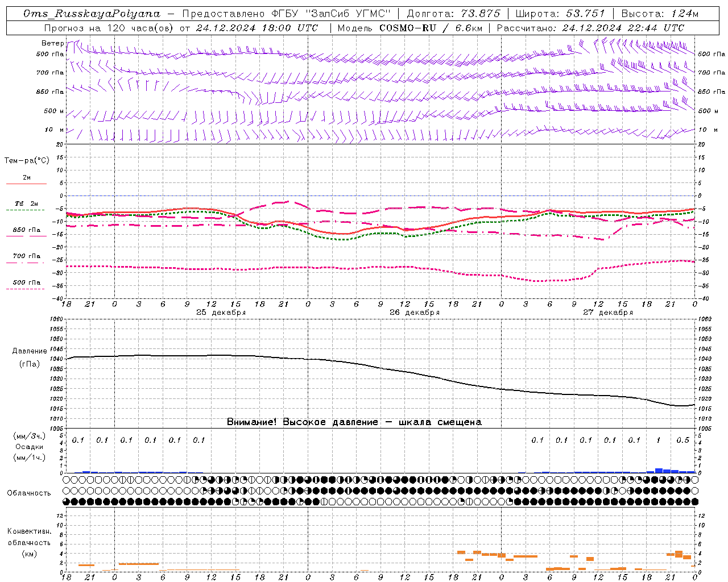
Task: Click the precipitation amount '0.5' value
Action: click(683, 440)
